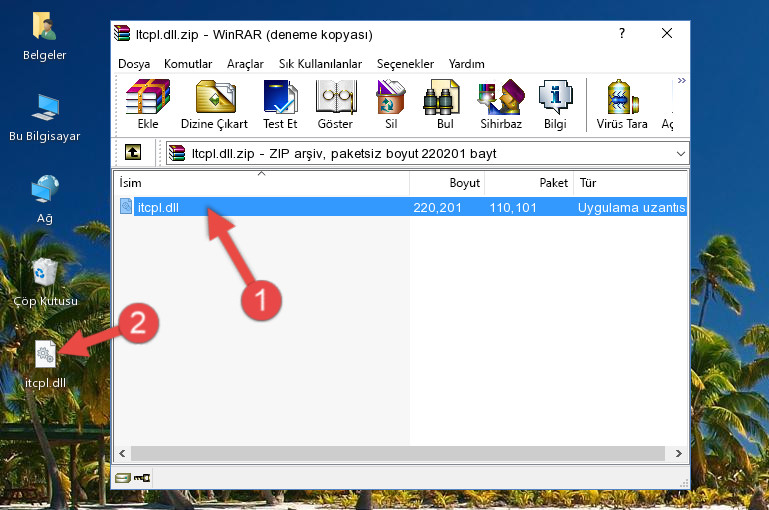Viewport: 769px width, 510px height.
Task: Click the password key icon in status bar
Action: (x=142, y=478)
